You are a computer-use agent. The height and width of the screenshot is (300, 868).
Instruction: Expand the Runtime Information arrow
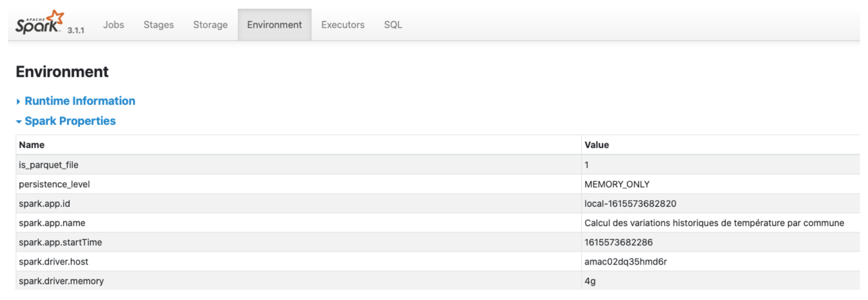pyautogui.click(x=18, y=101)
